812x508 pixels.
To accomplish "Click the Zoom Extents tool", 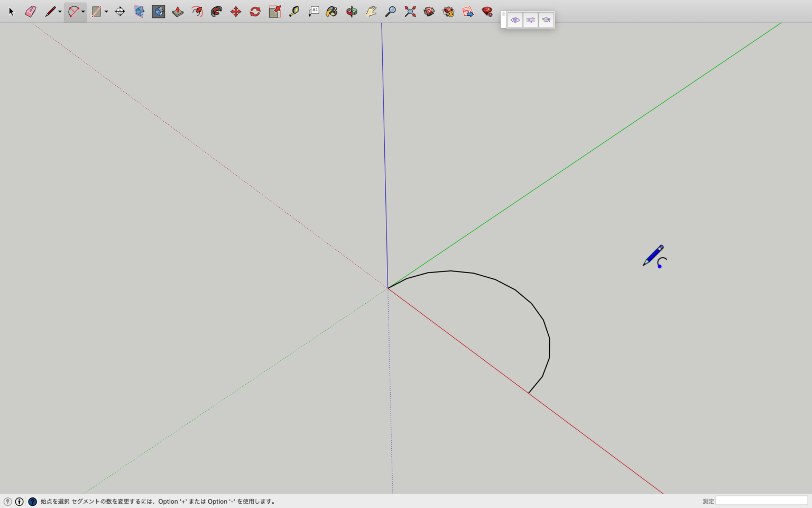I will (x=410, y=12).
